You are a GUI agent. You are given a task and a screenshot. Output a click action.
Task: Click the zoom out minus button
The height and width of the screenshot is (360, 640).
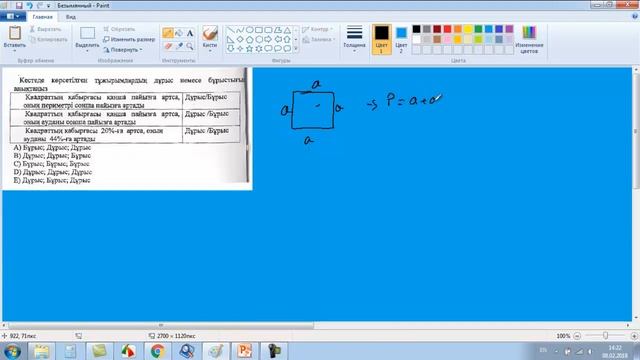577,336
